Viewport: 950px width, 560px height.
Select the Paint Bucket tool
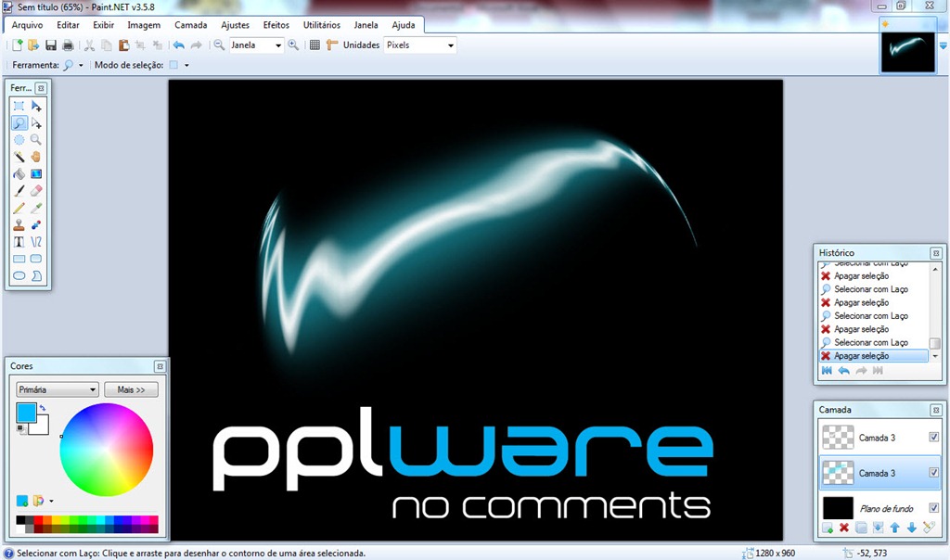click(19, 173)
